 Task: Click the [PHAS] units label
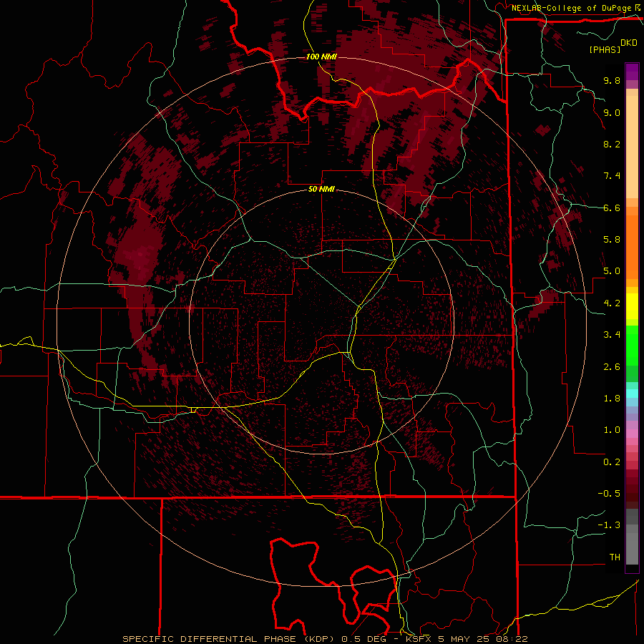[605, 50]
